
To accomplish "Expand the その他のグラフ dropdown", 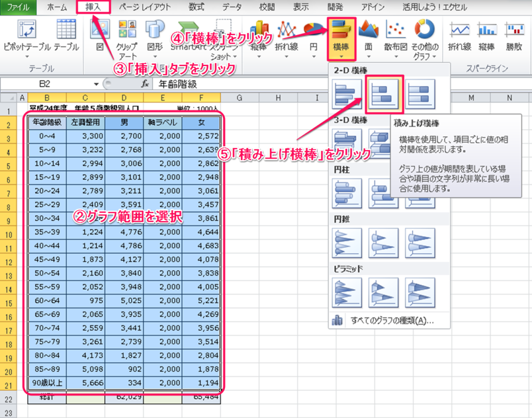I will pyautogui.click(x=424, y=36).
